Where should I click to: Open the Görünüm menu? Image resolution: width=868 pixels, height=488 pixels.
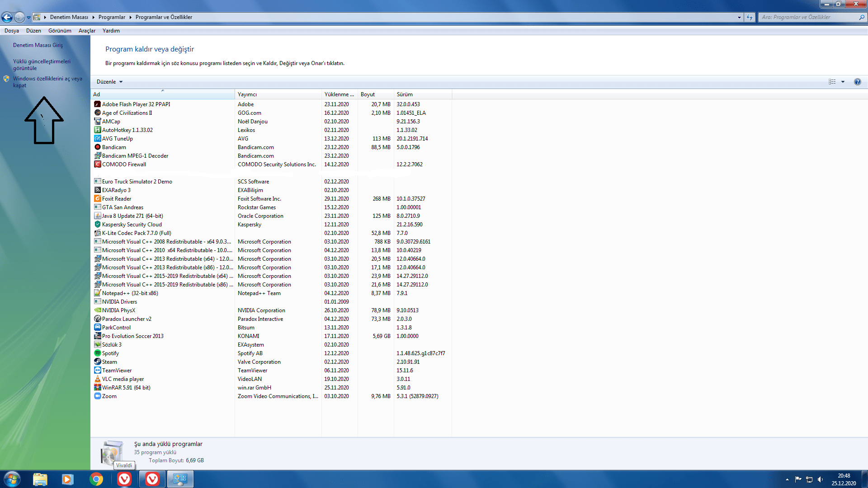pos(60,31)
